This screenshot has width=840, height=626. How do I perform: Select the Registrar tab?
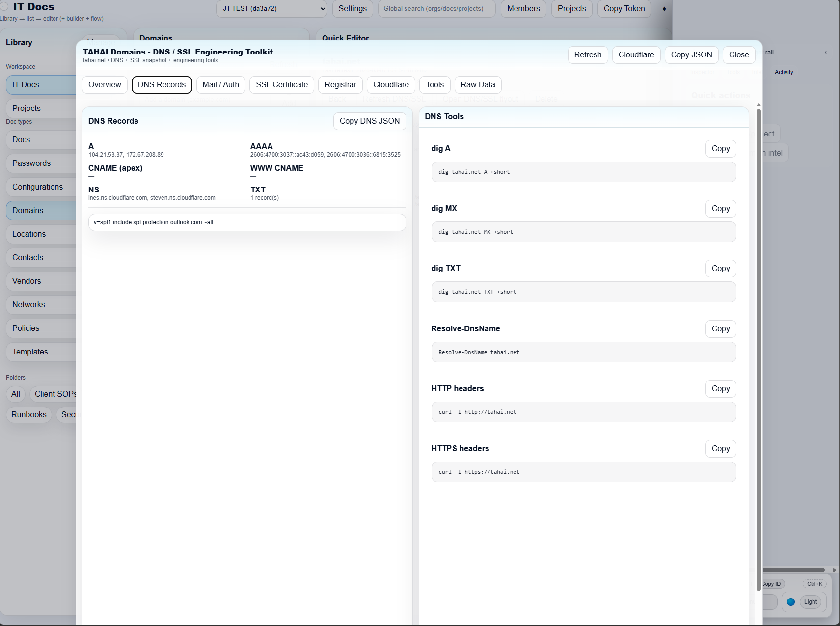(340, 84)
